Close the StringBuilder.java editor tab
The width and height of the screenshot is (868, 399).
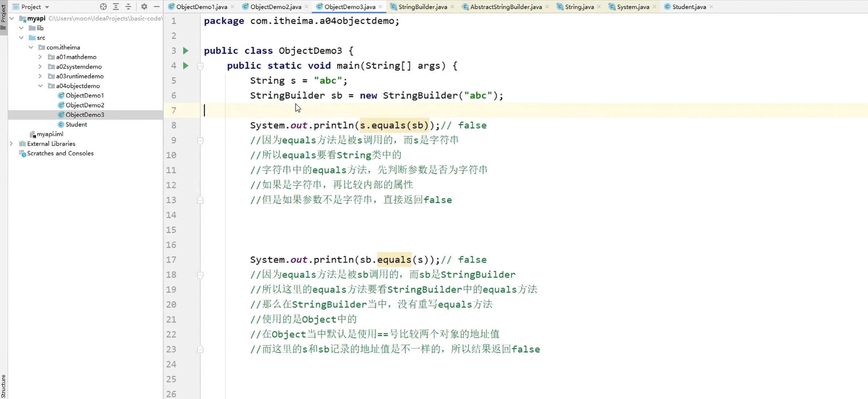[452, 7]
